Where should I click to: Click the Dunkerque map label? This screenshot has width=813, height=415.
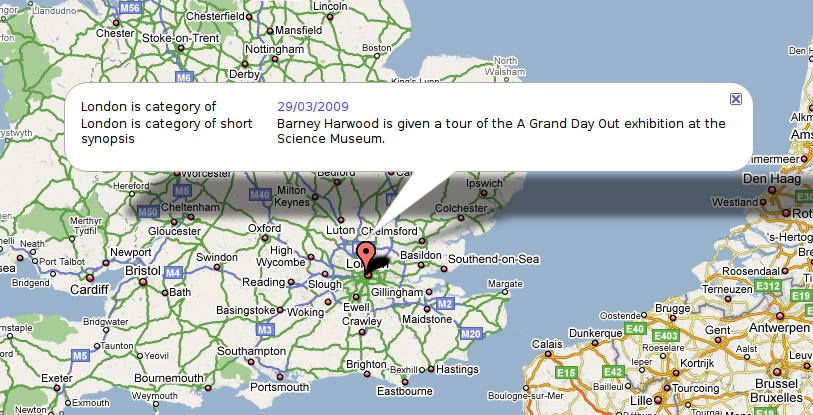[x=596, y=333]
